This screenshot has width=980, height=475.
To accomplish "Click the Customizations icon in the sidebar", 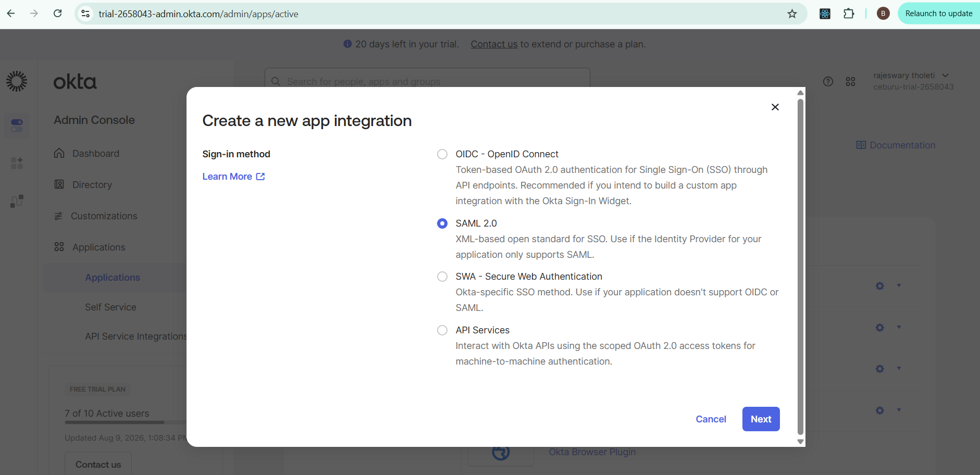I will [58, 216].
